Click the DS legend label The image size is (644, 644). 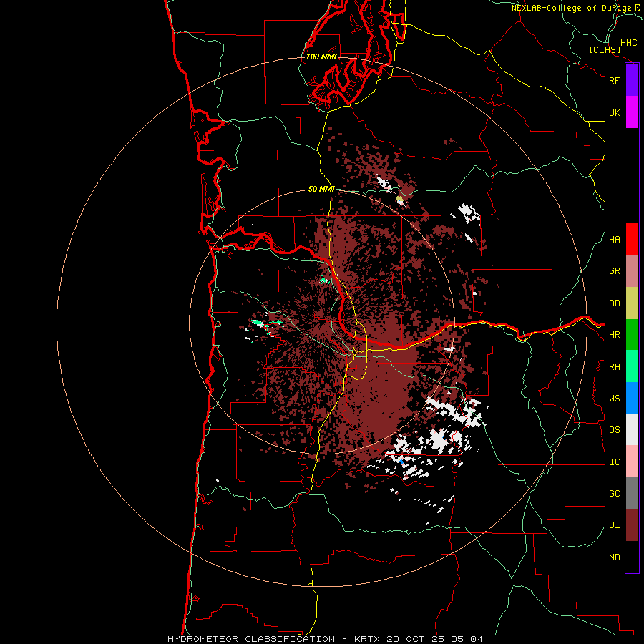click(614, 430)
